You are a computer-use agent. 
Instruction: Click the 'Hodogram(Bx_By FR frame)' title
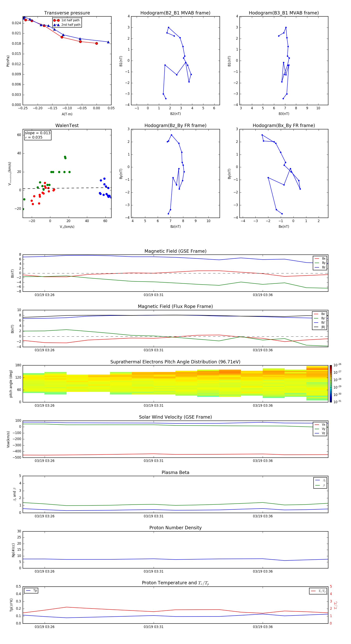click(x=284, y=125)
